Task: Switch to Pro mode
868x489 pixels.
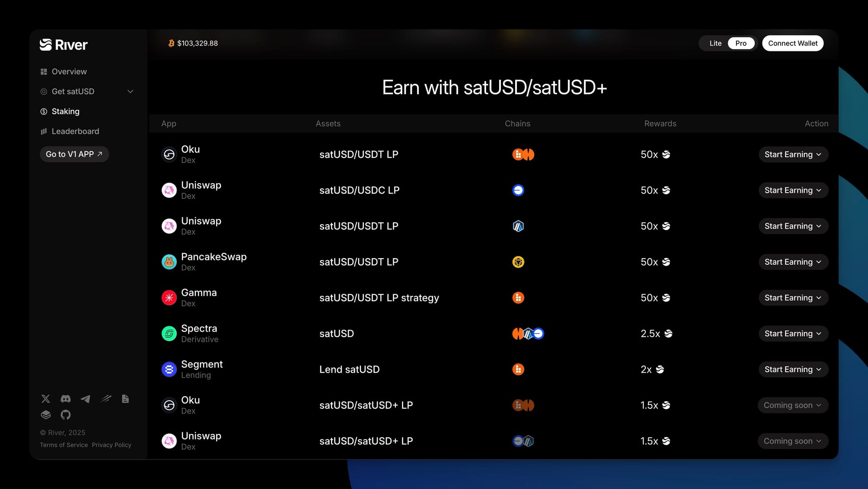Action: coord(741,43)
